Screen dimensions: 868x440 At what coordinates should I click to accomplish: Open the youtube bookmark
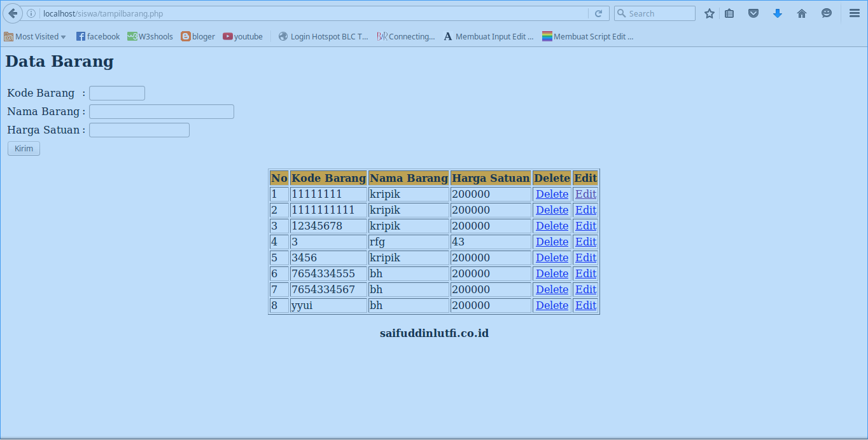tap(242, 36)
